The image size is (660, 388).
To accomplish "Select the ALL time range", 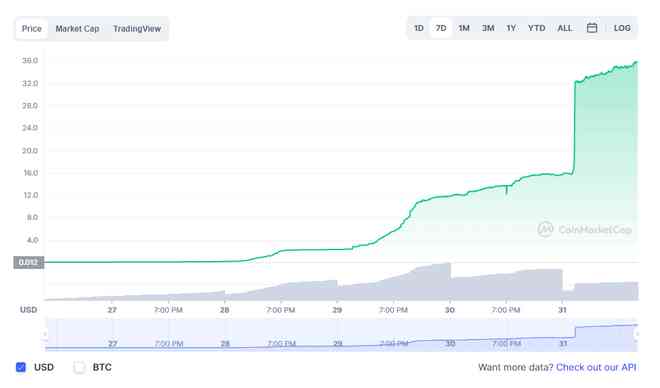I will [x=564, y=28].
